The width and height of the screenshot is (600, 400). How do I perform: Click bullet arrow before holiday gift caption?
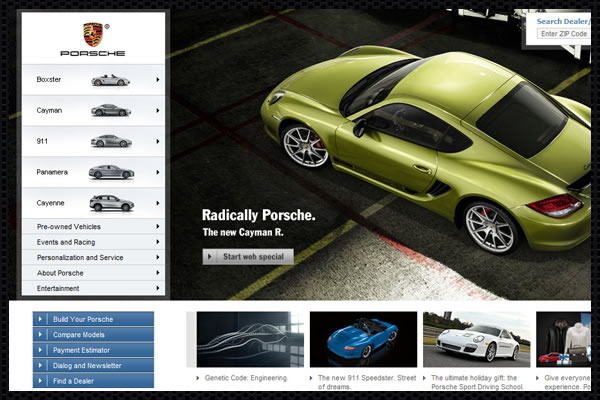click(424, 378)
